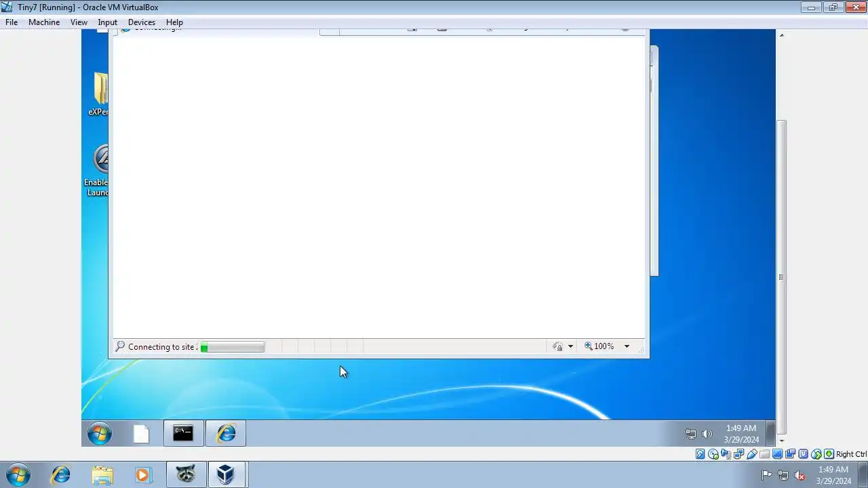Click the VM view scrollbar down arrow

(x=781, y=441)
